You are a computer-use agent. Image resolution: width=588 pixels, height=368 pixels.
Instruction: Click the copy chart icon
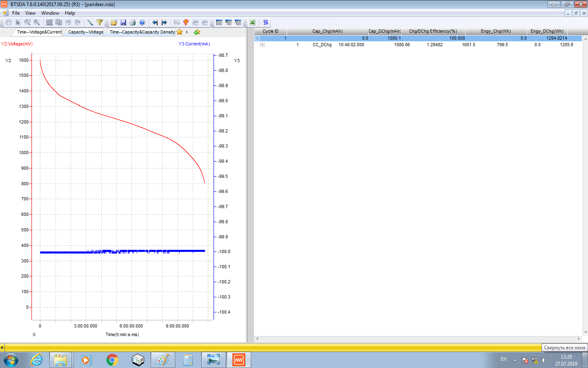(59, 22)
